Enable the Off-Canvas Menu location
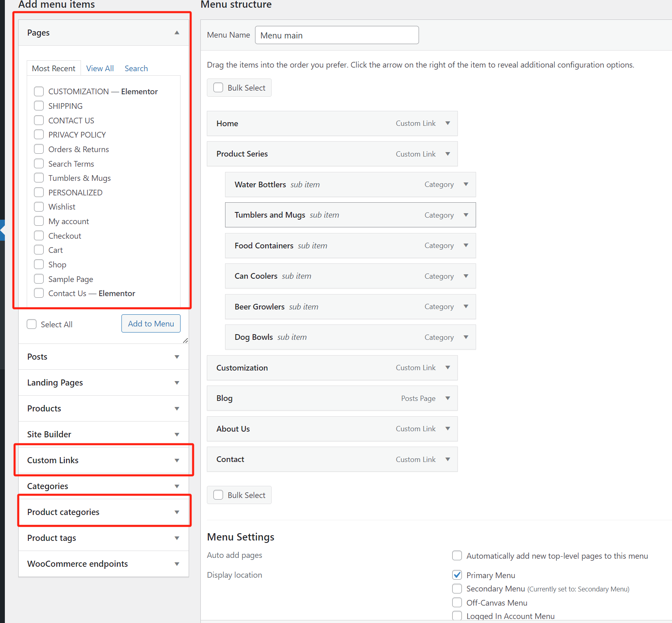Screen dimensions: 672x623 (457, 602)
